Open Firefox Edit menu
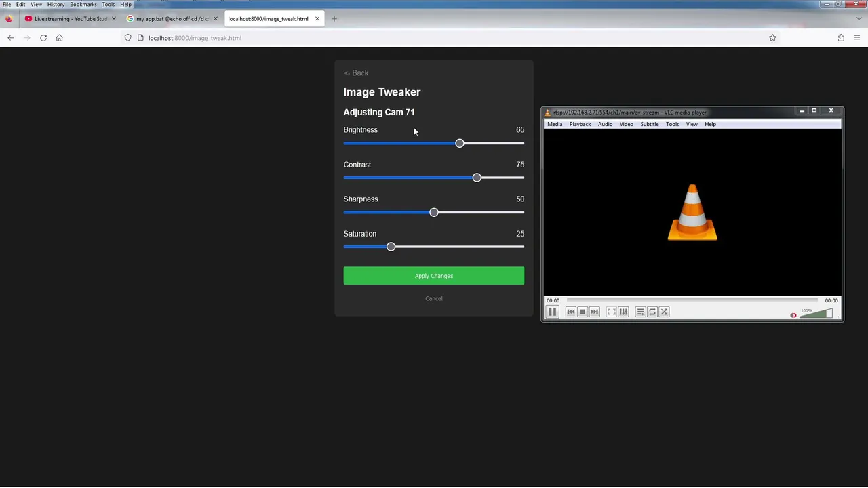The width and height of the screenshot is (868, 488). click(x=20, y=4)
